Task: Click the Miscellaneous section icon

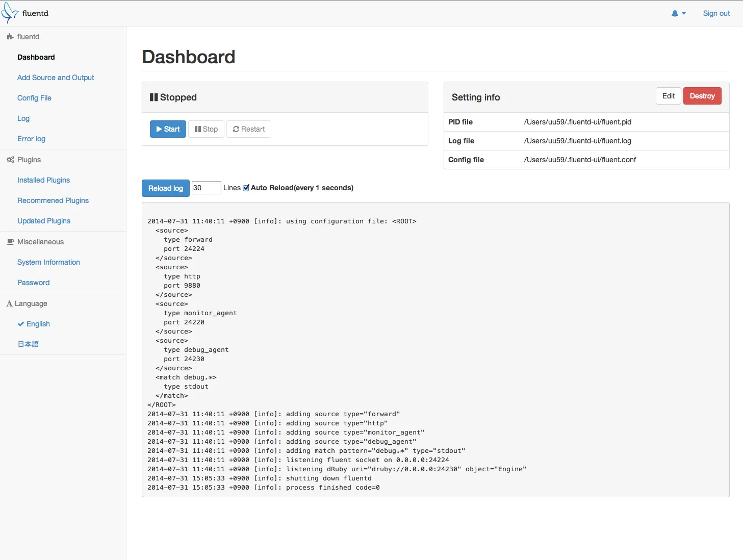Action: 10,242
